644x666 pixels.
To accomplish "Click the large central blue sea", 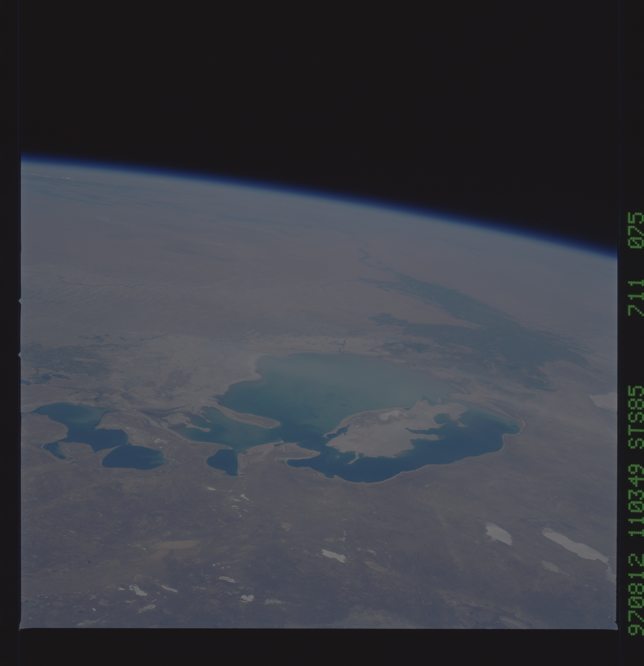I will (326, 384).
